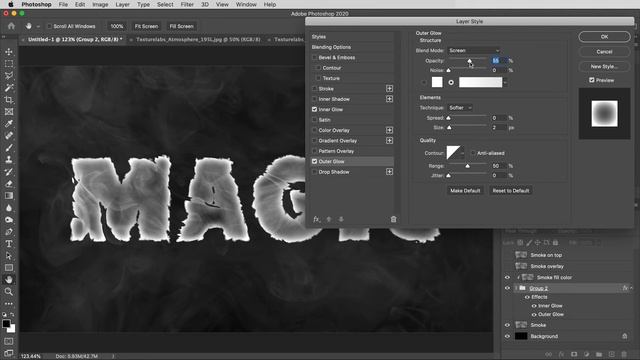Viewport: 640px width, 360px height.
Task: Click the white glow color swatch
Action: [x=437, y=82]
